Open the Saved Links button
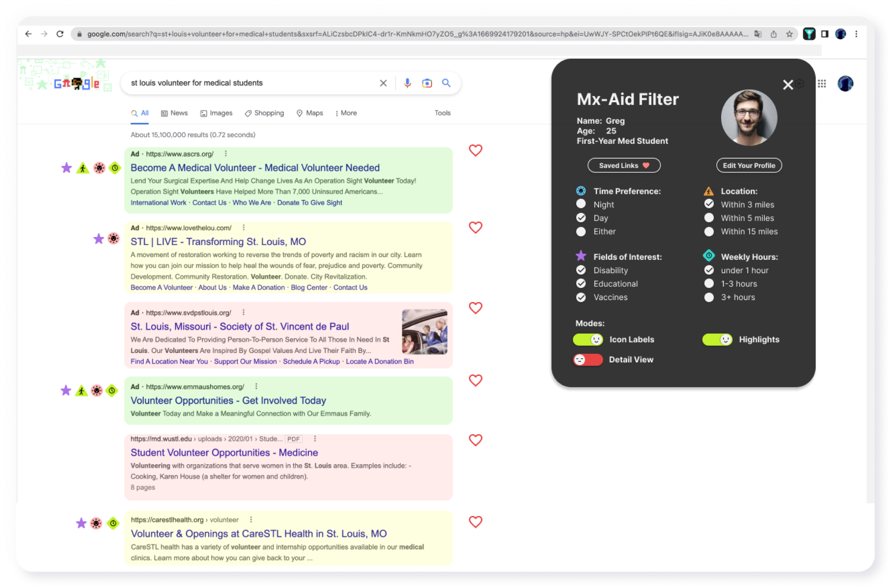 [624, 165]
